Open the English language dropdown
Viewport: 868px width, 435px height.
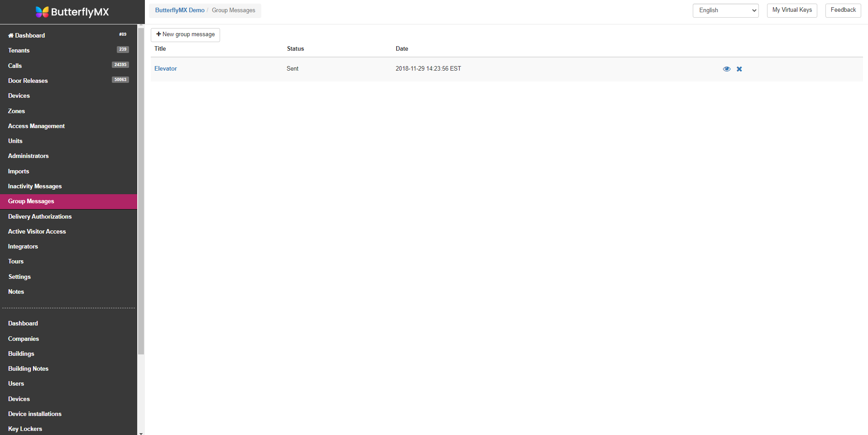pos(725,10)
